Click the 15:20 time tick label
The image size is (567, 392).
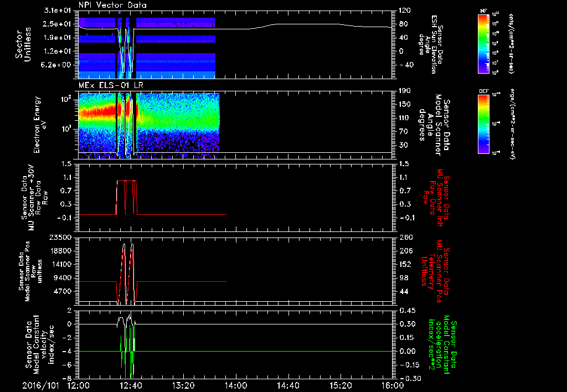[x=341, y=385]
